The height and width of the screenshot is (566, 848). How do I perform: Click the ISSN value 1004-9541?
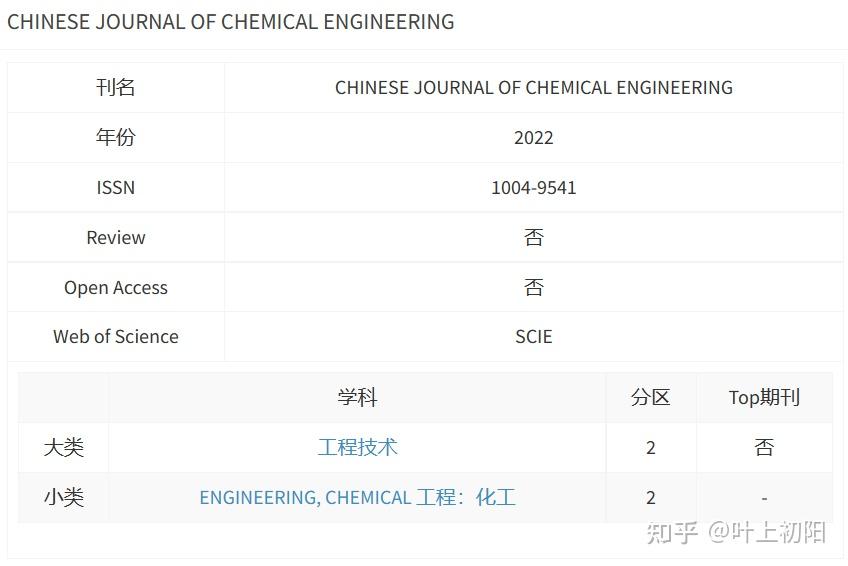[534, 188]
